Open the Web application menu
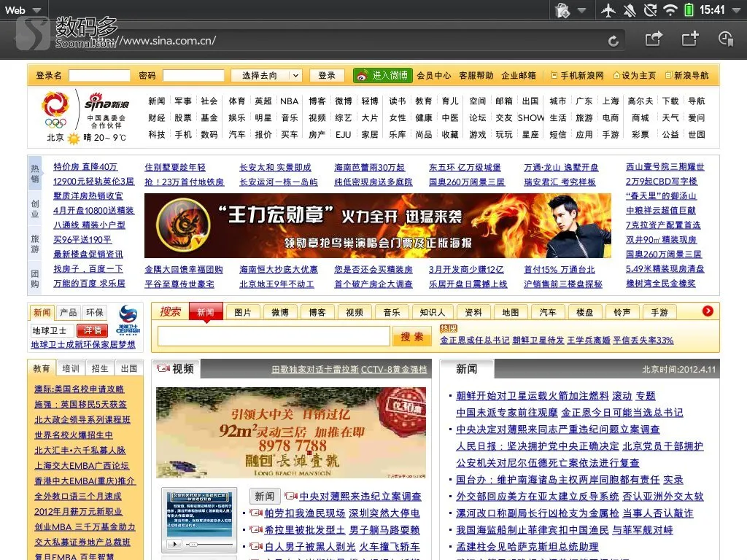The height and width of the screenshot is (560, 747). pyautogui.click(x=22, y=10)
